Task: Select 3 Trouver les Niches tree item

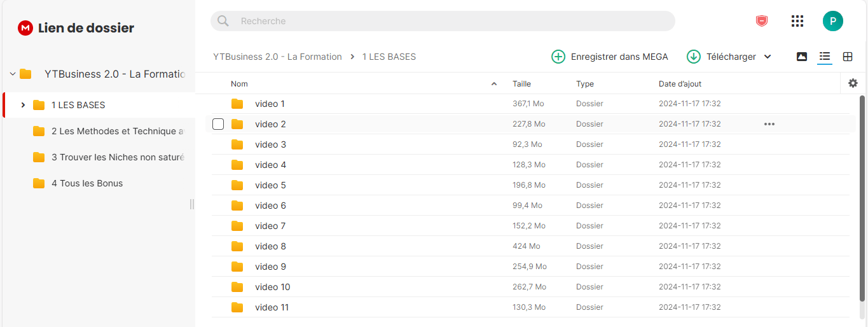Action: pyautogui.click(x=99, y=157)
